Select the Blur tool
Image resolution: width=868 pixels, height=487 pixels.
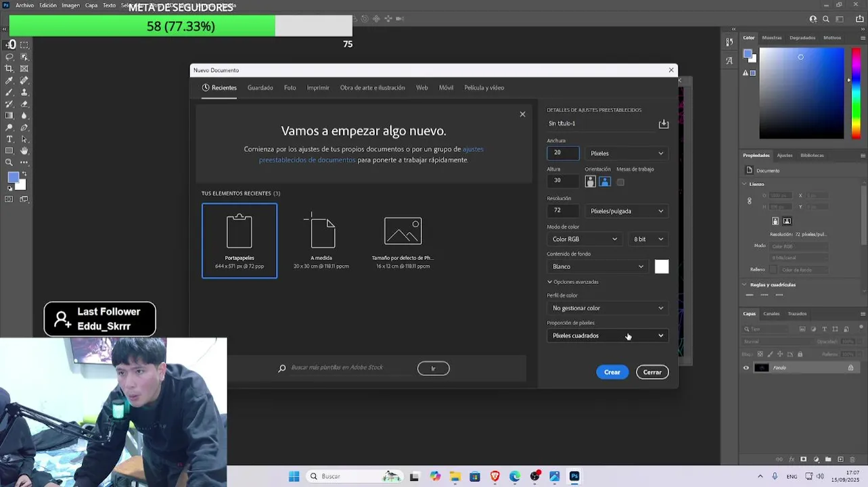click(x=24, y=116)
